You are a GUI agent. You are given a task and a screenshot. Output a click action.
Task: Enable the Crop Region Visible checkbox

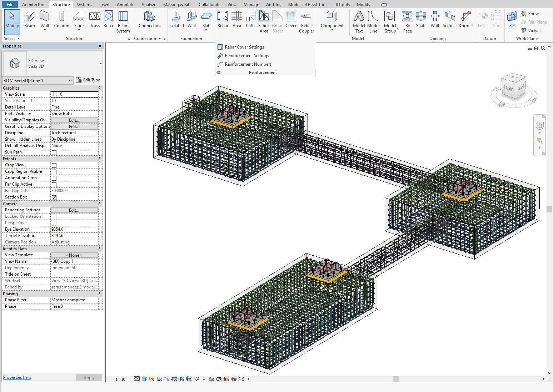coord(54,172)
